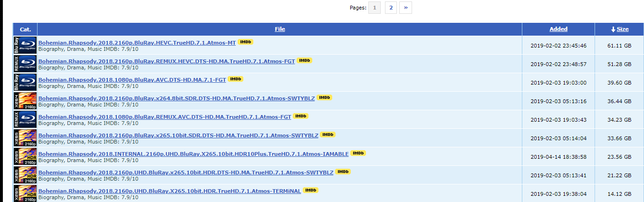The height and width of the screenshot is (202, 644).
Task: Click size value 33.66 GB
Action: [620, 138]
